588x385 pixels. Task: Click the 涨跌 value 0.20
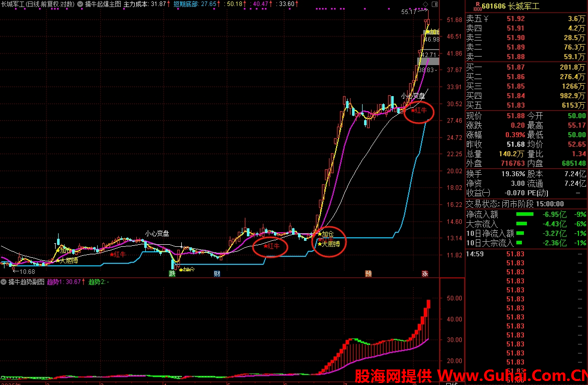coord(517,125)
